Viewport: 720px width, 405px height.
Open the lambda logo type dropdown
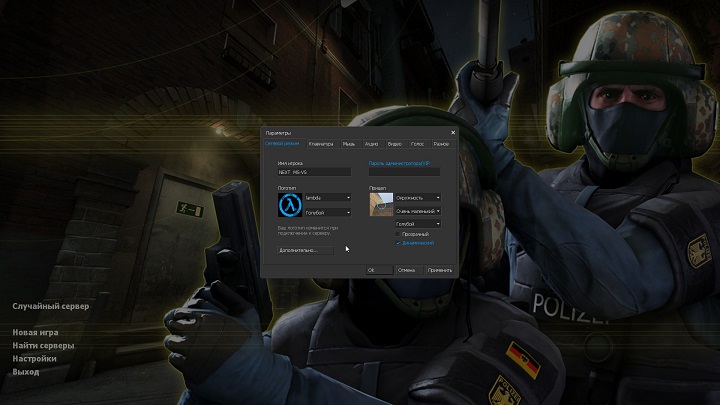coord(328,198)
